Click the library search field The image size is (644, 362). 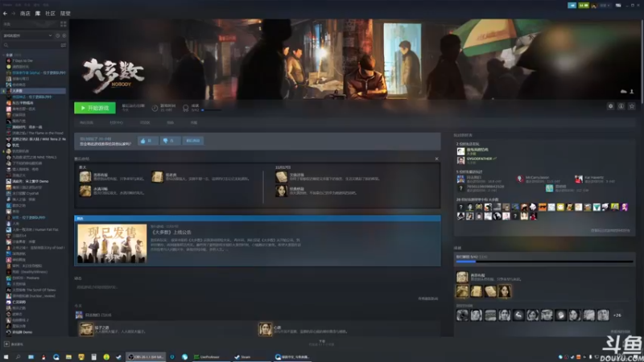tap(31, 45)
